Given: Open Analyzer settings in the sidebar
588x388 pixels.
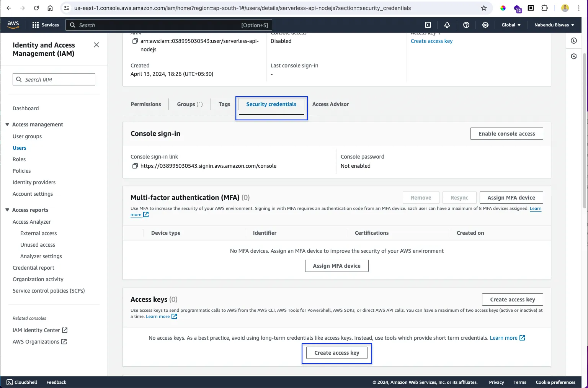Looking at the screenshot, I should coord(41,256).
